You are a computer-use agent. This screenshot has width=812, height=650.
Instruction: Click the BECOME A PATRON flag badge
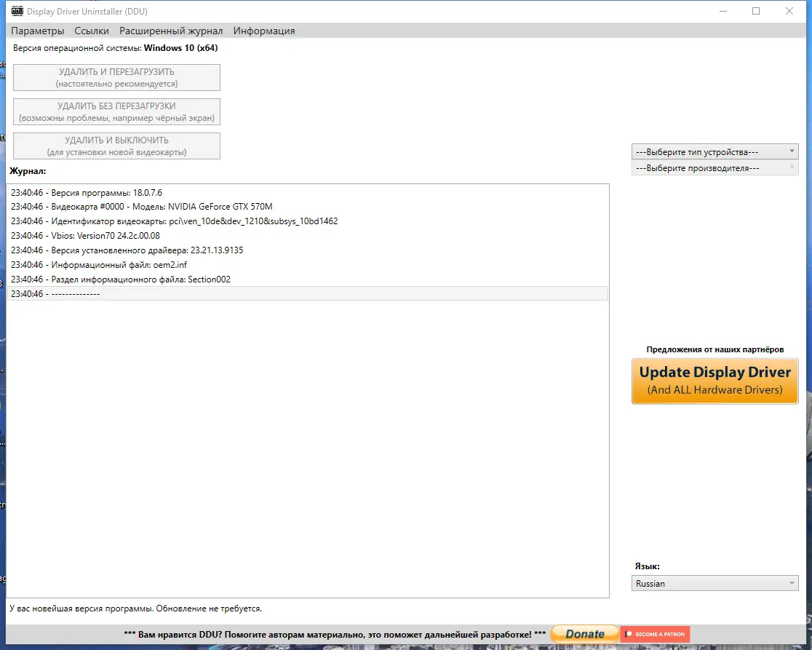pyautogui.click(x=654, y=633)
